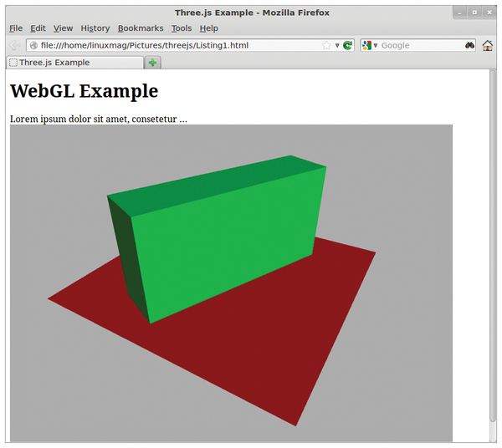This screenshot has height=448, width=502.
Task: Click the search binoculars icon
Action: (470, 45)
